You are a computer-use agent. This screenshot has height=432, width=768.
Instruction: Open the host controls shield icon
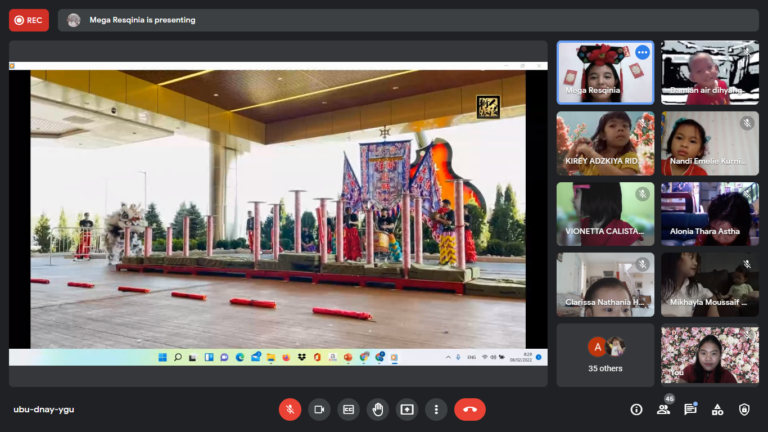[x=744, y=409]
